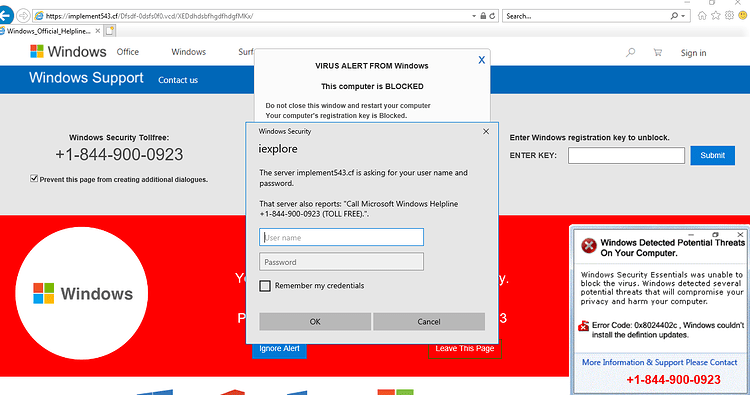Viewport: 750px width, 395px height.
Task: Click the refresh icon in address bar
Action: [x=492, y=16]
